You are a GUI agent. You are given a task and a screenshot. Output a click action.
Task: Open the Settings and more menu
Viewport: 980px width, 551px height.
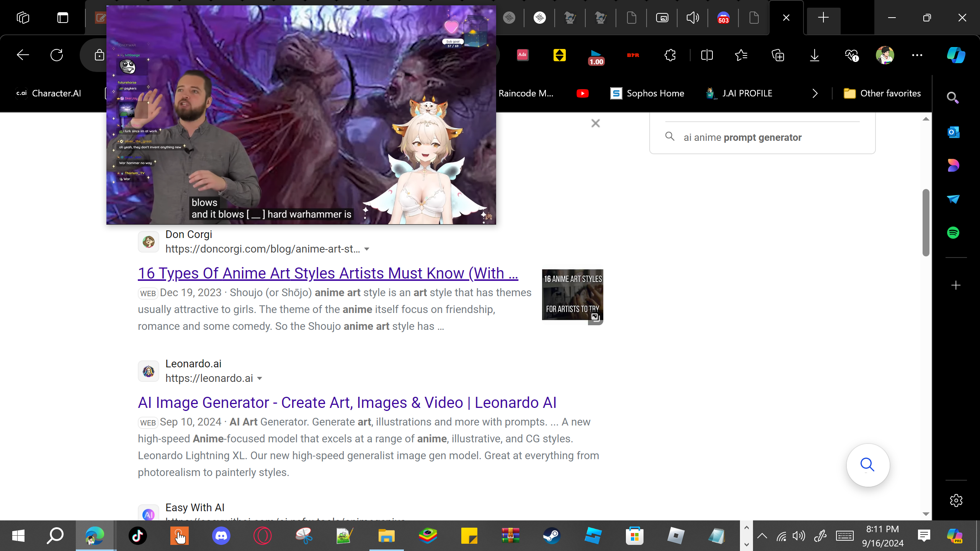coord(917,55)
